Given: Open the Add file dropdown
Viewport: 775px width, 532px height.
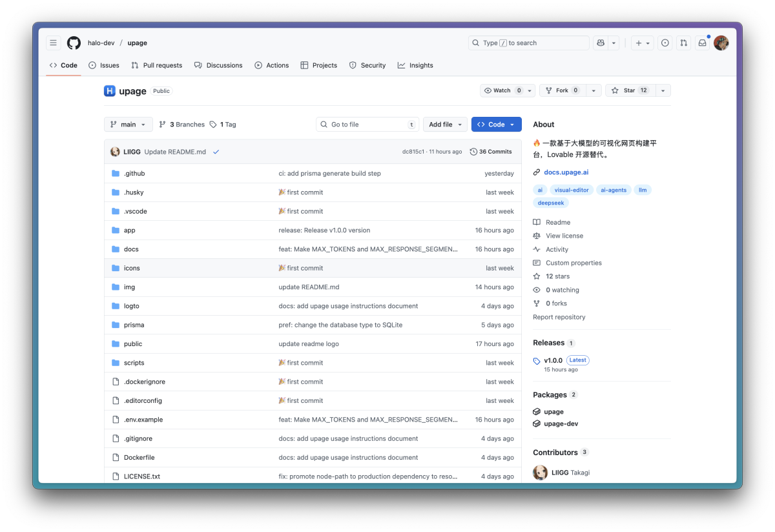Looking at the screenshot, I should pyautogui.click(x=445, y=125).
